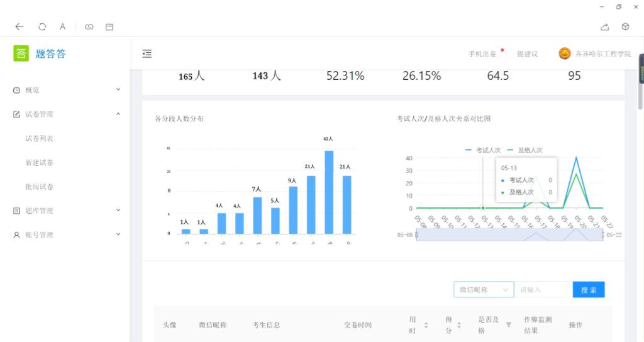Click the chart date range zoom slider
The image size is (644, 342).
[509, 234]
